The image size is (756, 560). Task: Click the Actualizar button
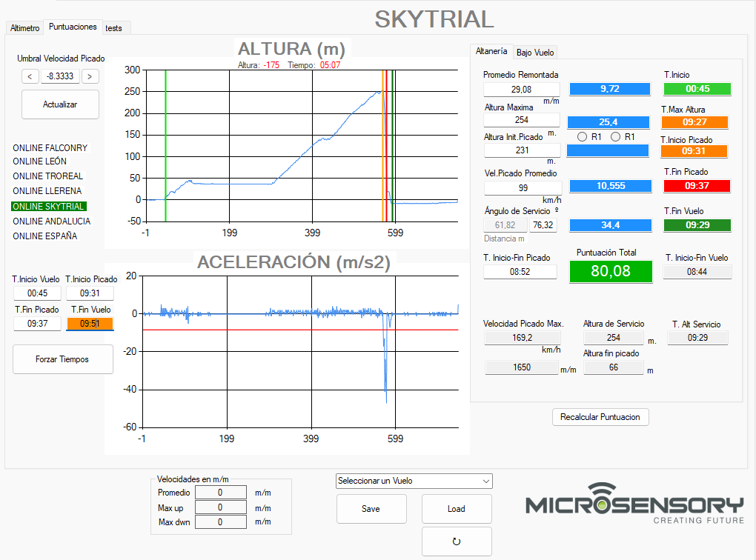coord(60,104)
